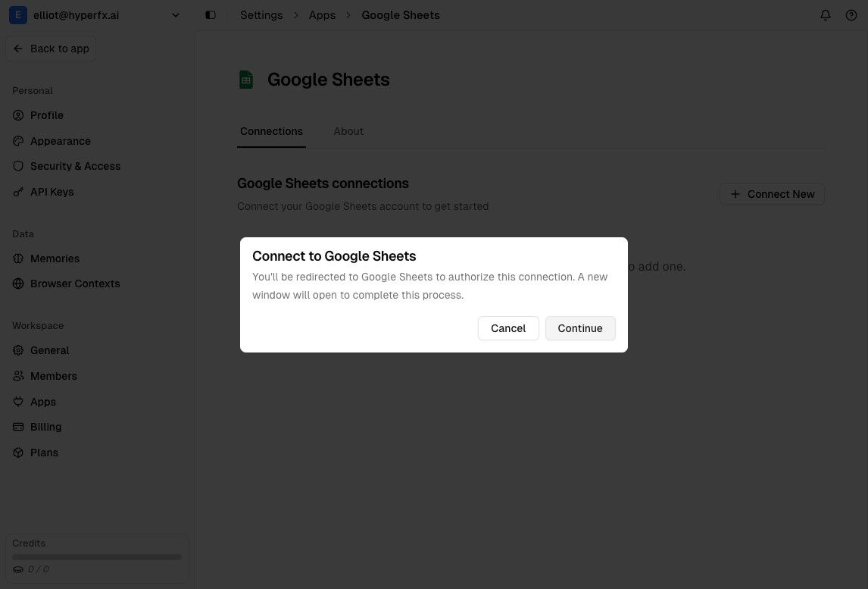Click the General gear icon
The image size is (868, 589).
tap(18, 350)
